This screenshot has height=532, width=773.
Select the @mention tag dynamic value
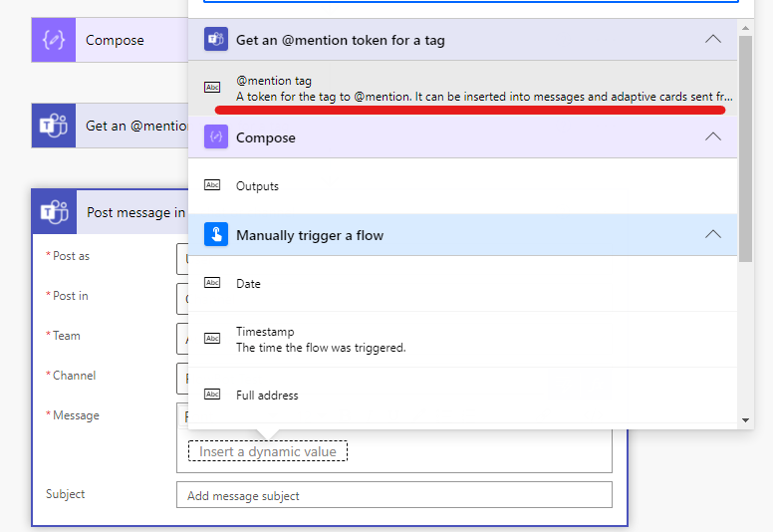(463, 89)
